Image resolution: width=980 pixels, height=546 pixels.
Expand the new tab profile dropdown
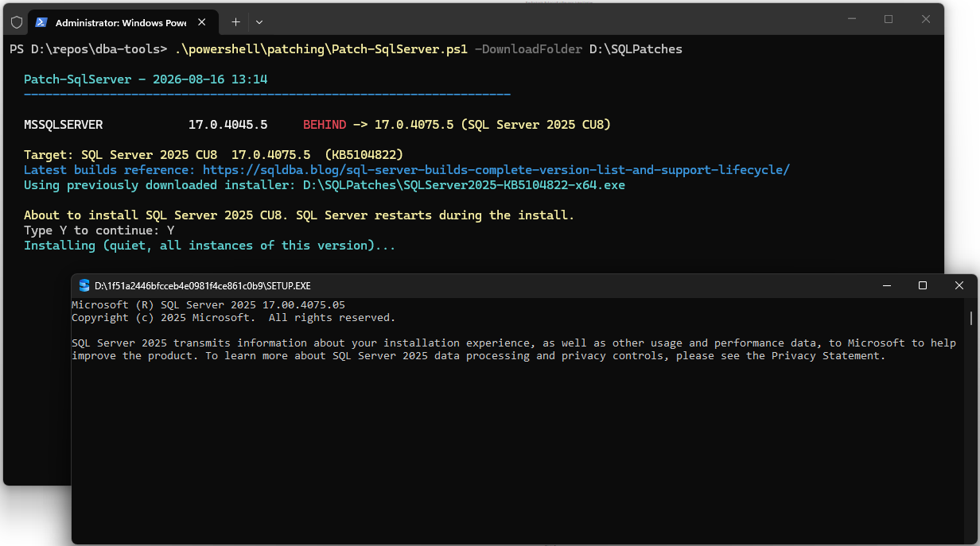259,22
